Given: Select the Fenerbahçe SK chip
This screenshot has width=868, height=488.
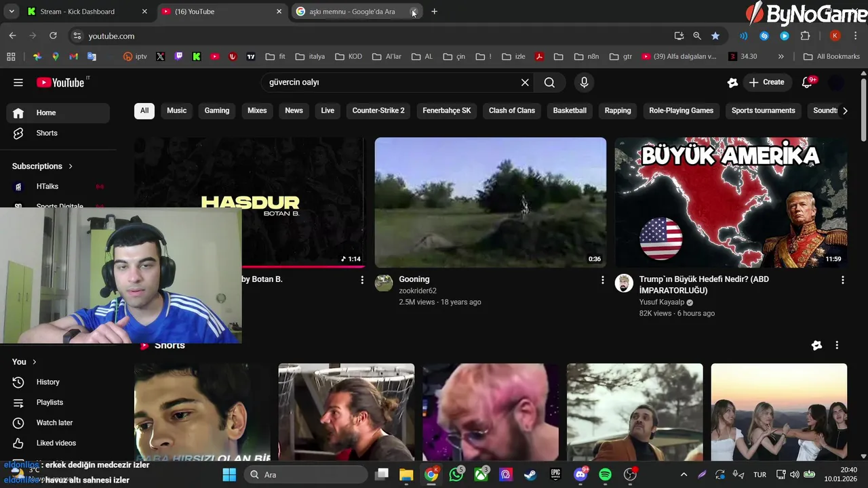Looking at the screenshot, I should tap(447, 110).
